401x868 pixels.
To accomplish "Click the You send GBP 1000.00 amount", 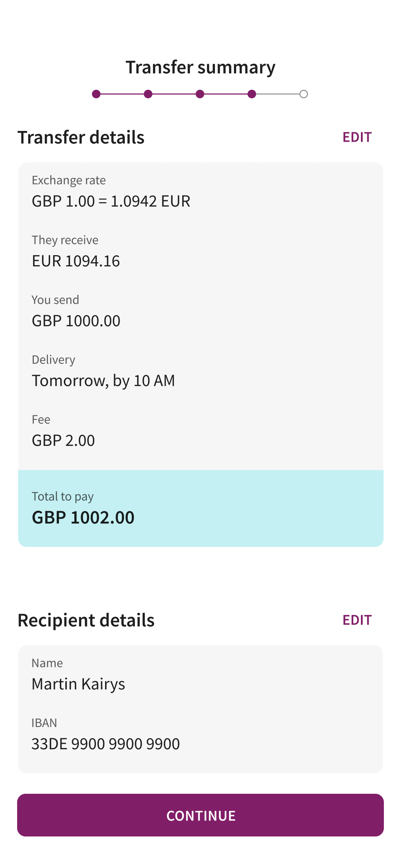I will click(76, 321).
